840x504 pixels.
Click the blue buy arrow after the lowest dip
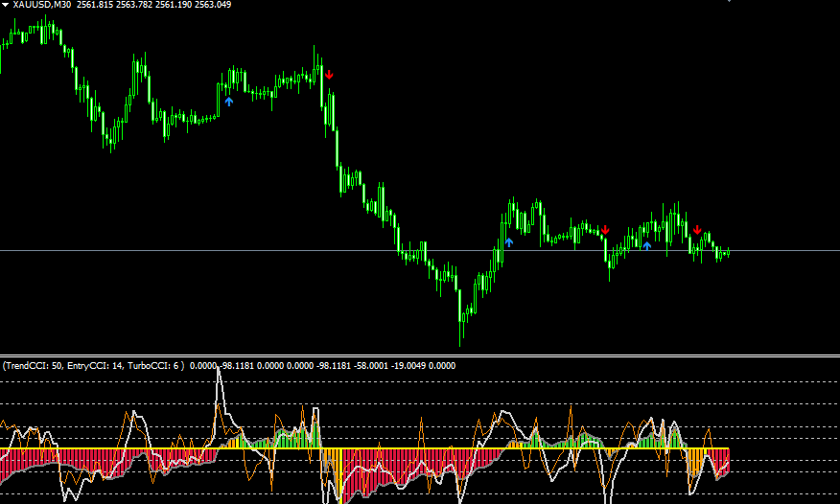click(x=509, y=242)
